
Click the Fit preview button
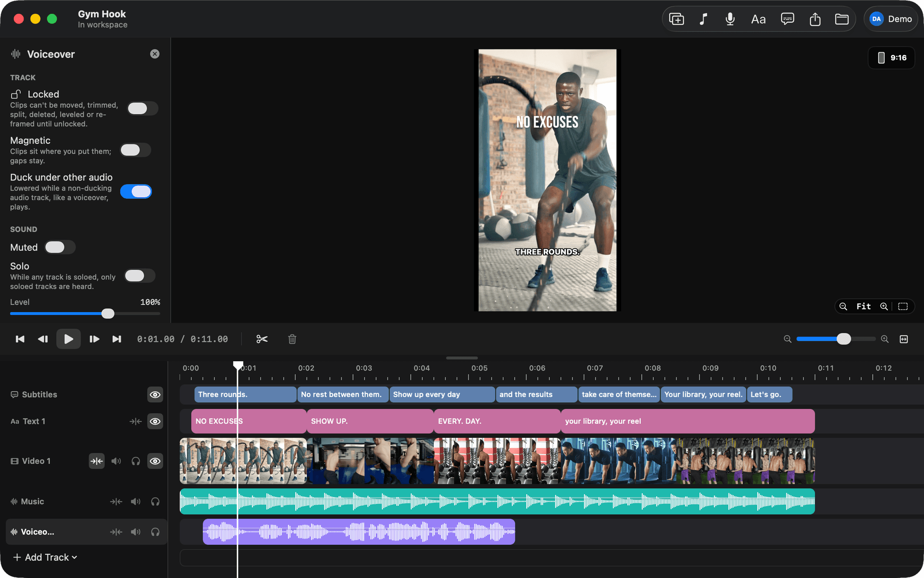tap(863, 306)
